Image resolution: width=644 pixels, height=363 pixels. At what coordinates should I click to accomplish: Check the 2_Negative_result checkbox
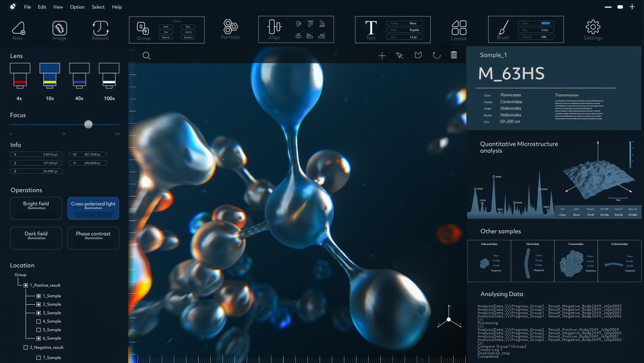pos(26,348)
